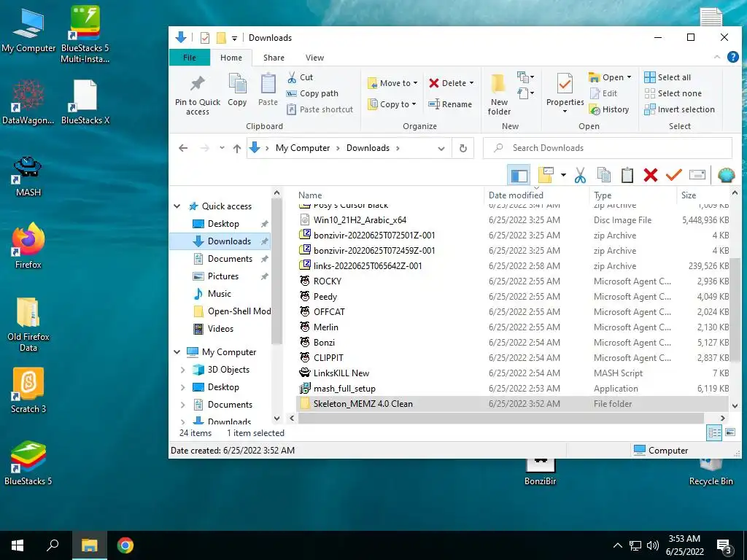Click the toolbar scissors Cut icon
747x560 pixels.
pos(580,175)
